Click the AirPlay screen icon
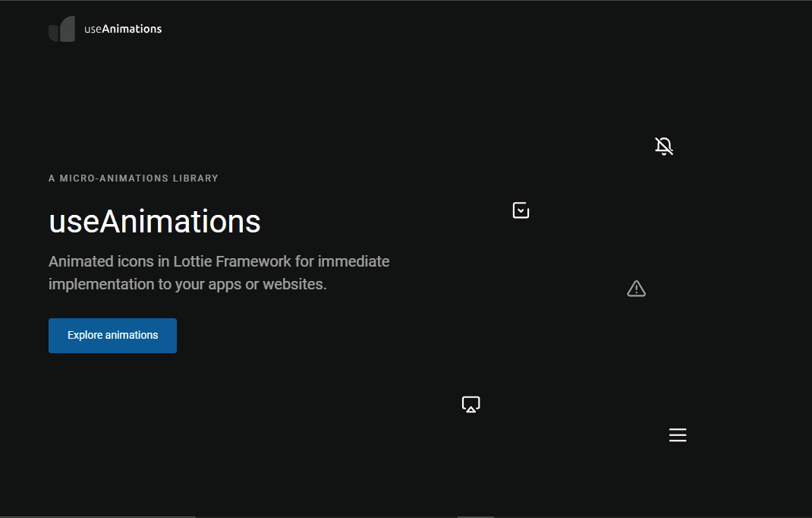Viewport: 812px width, 518px height. (471, 404)
